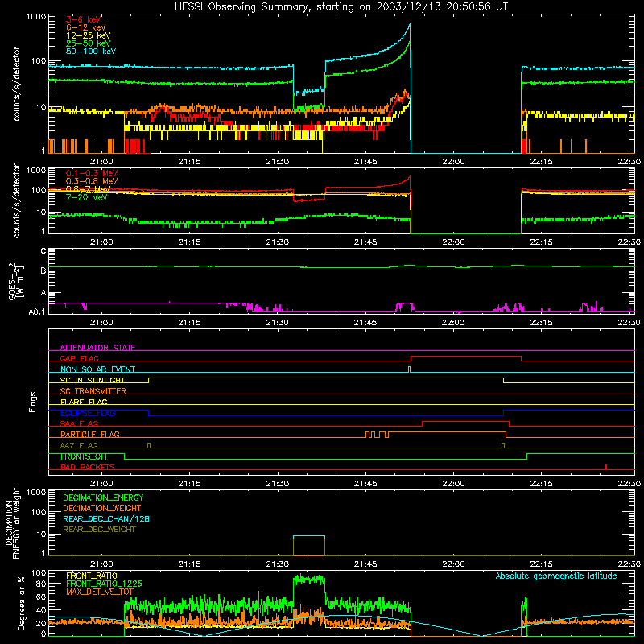Select the NON_SOLAR_EVENT flag label
The image size is (644, 644).
[97, 369]
